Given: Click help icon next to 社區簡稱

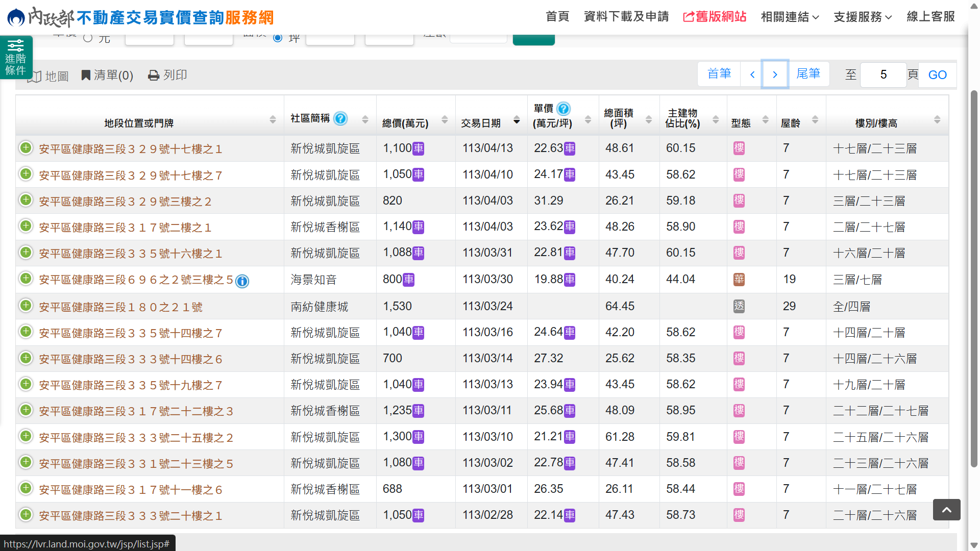Looking at the screenshot, I should point(340,118).
